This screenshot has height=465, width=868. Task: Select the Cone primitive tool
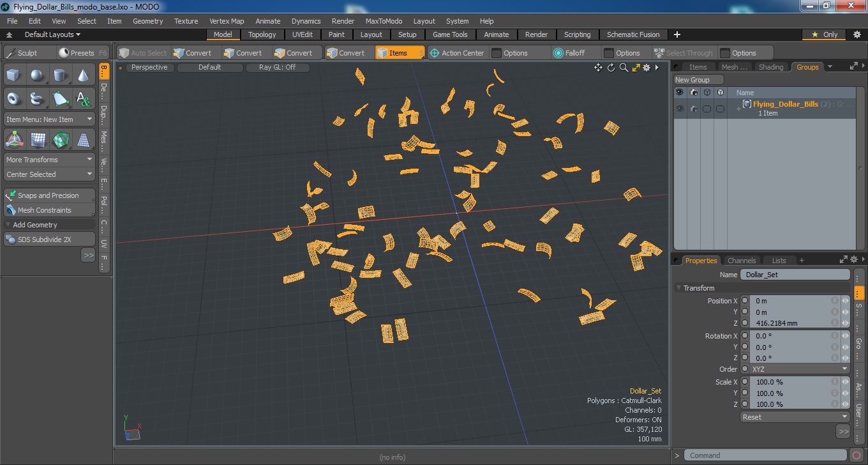(84, 76)
